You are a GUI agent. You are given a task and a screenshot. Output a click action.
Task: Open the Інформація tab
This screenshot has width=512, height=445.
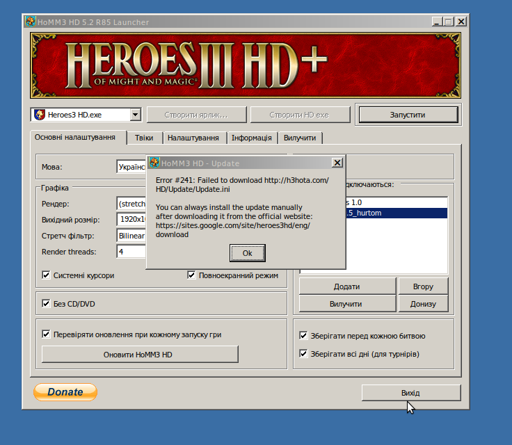point(252,138)
